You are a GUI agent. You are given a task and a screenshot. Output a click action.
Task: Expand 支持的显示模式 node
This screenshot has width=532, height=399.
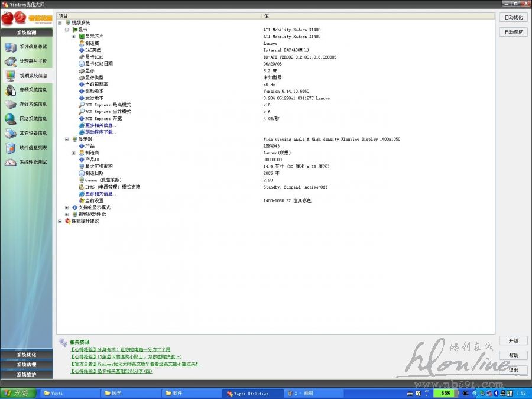[x=67, y=207]
